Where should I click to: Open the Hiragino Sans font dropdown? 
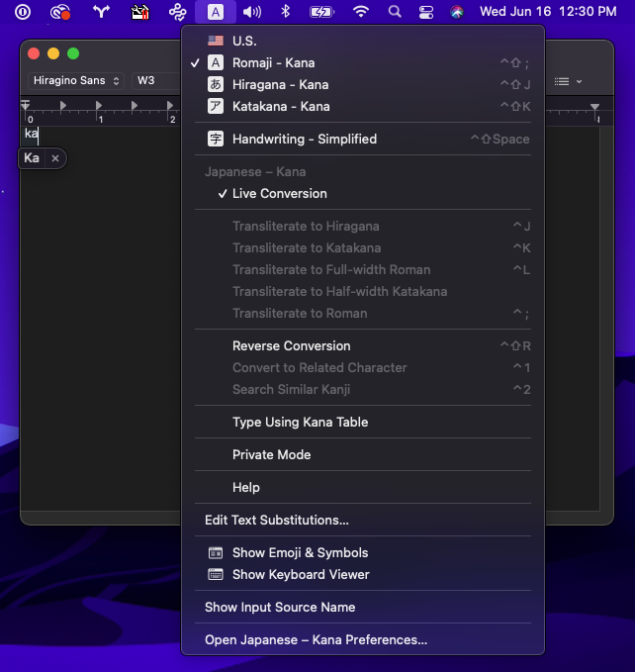coord(76,80)
